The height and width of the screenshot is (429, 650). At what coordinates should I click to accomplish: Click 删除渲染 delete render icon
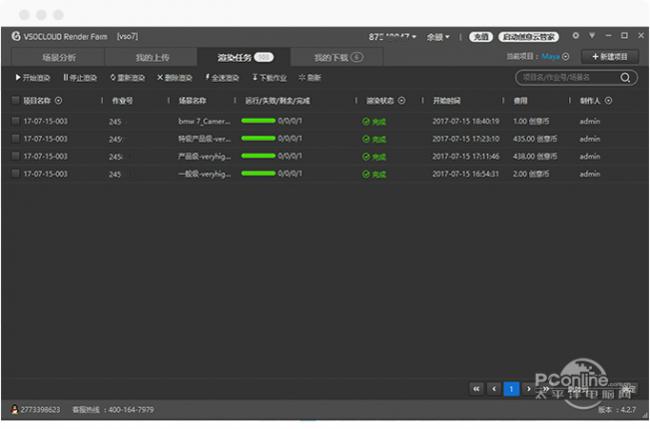click(x=160, y=77)
